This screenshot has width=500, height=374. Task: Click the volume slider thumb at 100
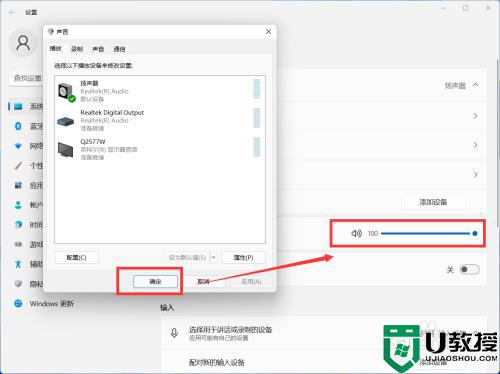coord(475,233)
